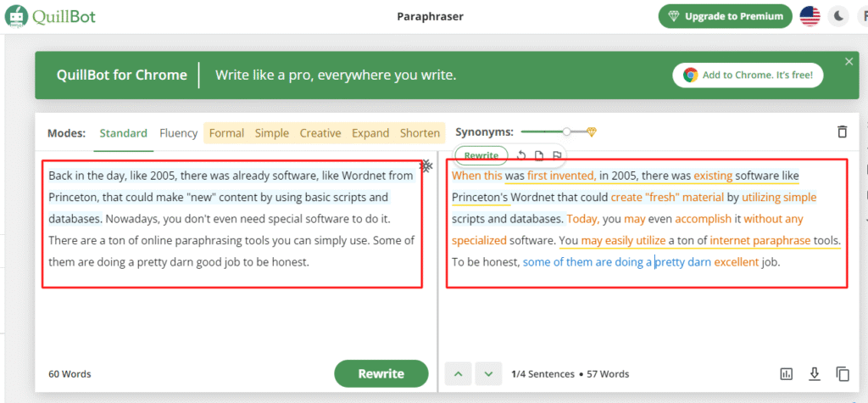Screen dimensions: 868x403
Task: Click the flag report icon in the sentence popup
Action: [x=557, y=156]
